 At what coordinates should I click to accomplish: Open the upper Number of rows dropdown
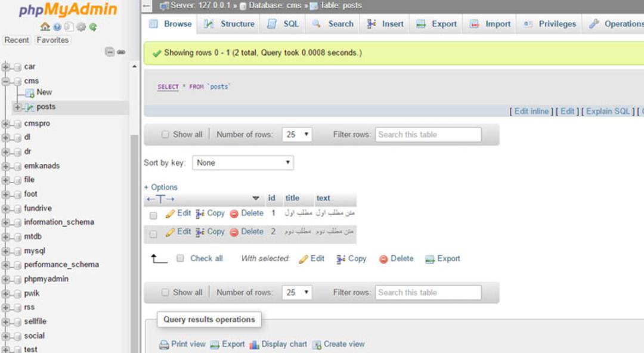297,134
